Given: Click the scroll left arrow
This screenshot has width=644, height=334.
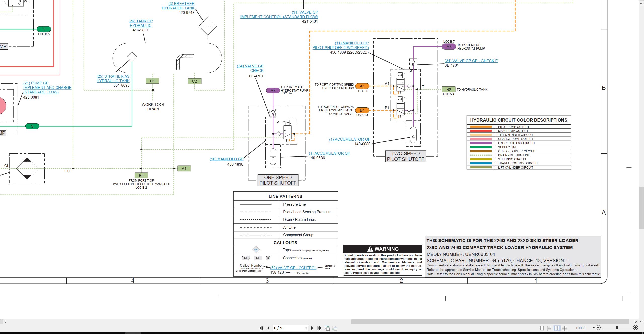Looking at the screenshot, I should pos(5,321).
